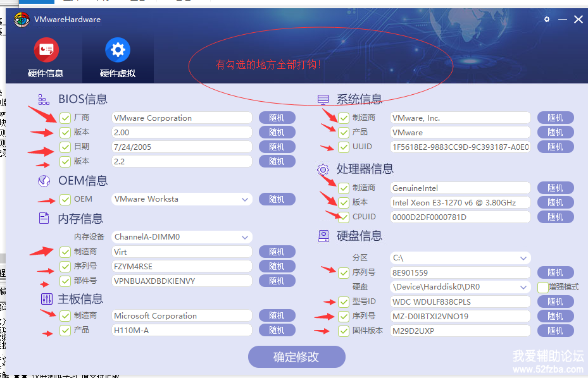The height and width of the screenshot is (378, 588).
Task: Click the 硬盘信息 disk icon
Action: pyautogui.click(x=323, y=236)
